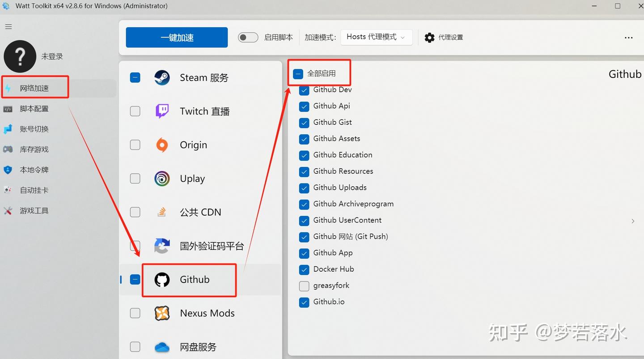644x359 pixels.
Task: Check the Uplay checkbox
Action: 135,179
